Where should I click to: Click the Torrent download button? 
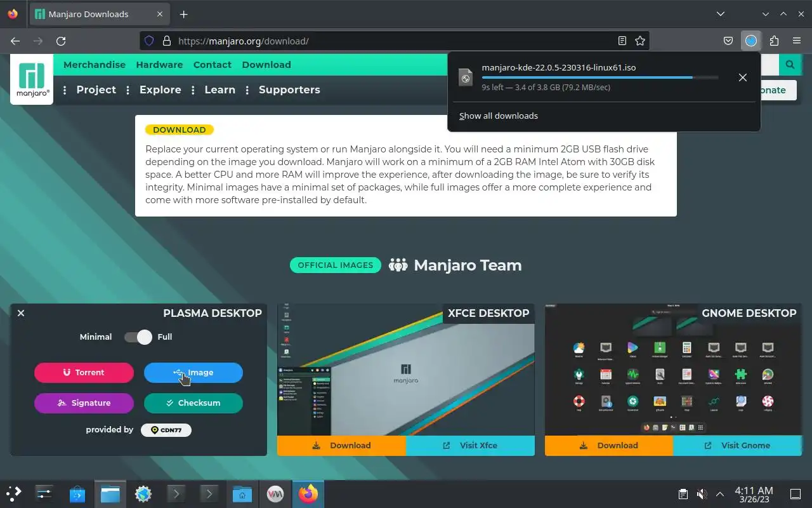[x=84, y=373]
